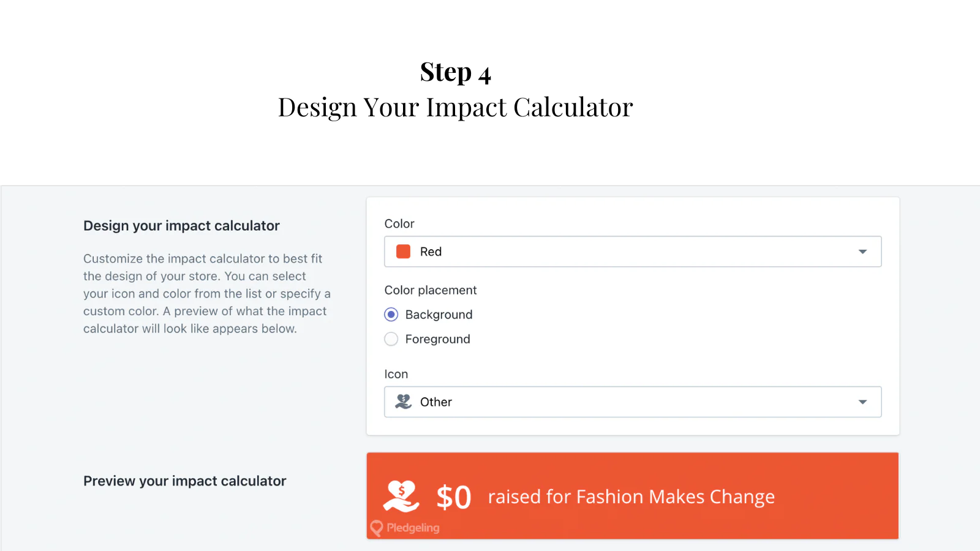Click the 'Preview your impact calculator' heading
Image resolution: width=980 pixels, height=551 pixels.
click(184, 481)
